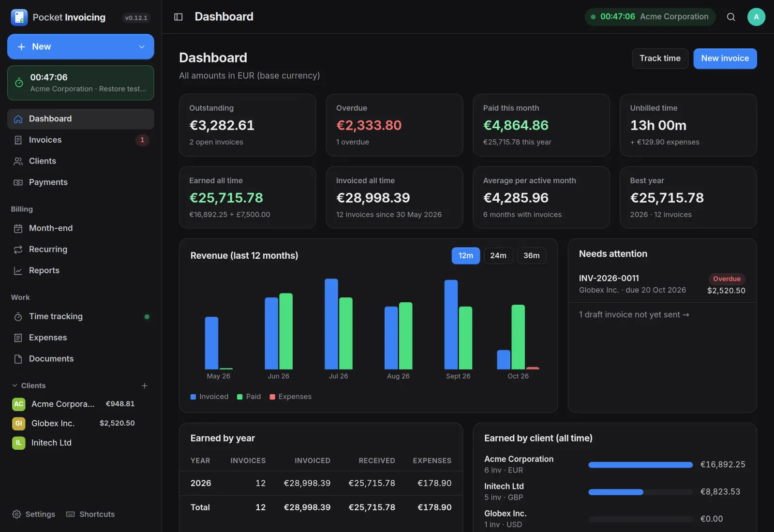Click the green active-timer dot by Time tracking
Image resolution: width=774 pixels, height=532 pixels.
click(147, 317)
